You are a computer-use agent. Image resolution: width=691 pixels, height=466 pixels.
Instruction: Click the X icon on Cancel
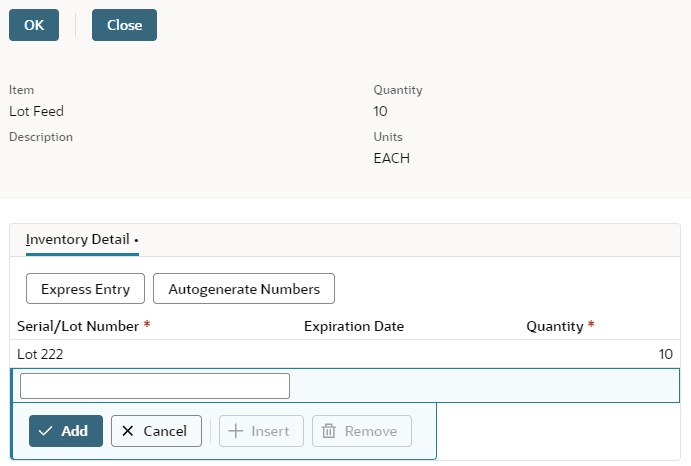pyautogui.click(x=128, y=431)
